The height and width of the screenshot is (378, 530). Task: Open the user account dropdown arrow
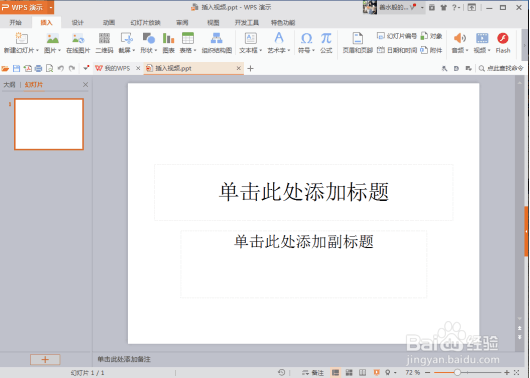tap(422, 7)
